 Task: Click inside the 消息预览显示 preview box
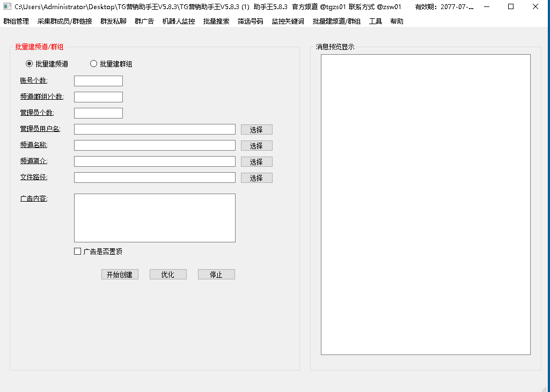click(426, 204)
